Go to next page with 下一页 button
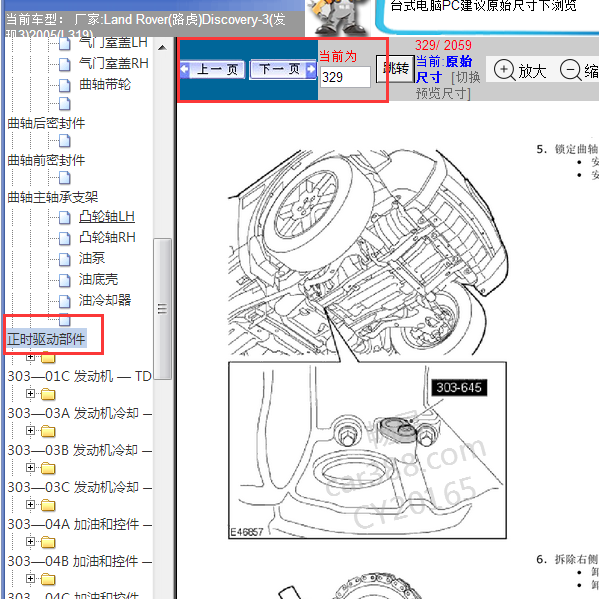599x599 pixels. click(x=283, y=70)
